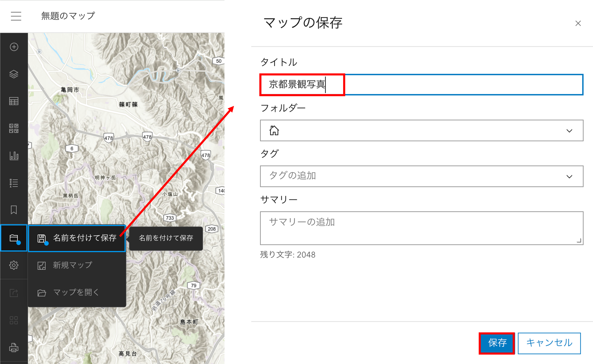
Task: Open the hamburger menu beside 無題のマップ
Action: pos(16,16)
